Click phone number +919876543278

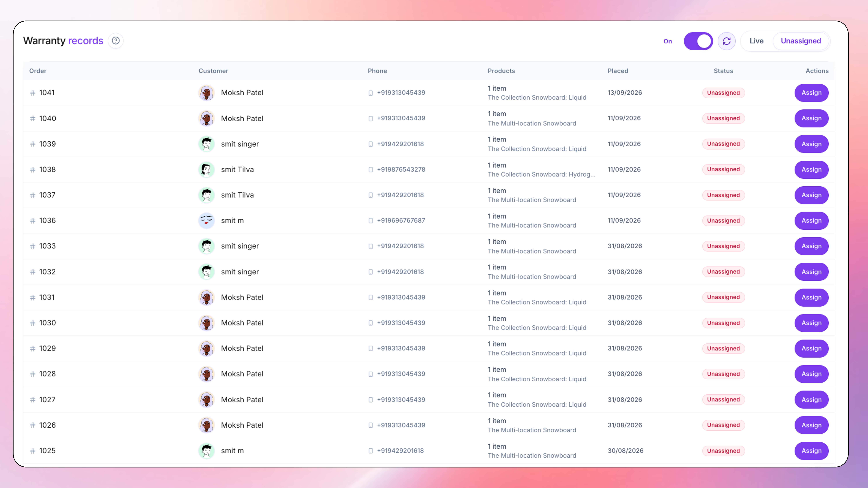pos(401,169)
